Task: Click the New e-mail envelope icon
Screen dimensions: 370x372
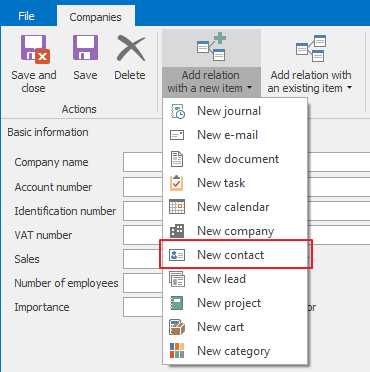Action: coord(177,135)
